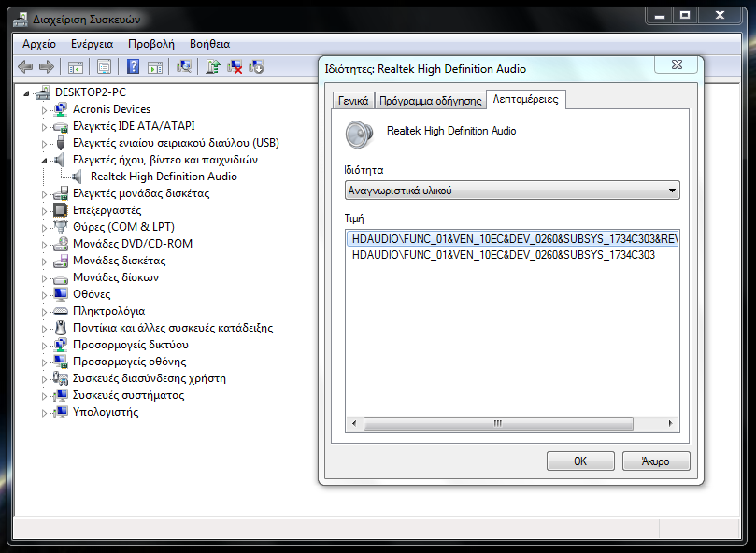Image resolution: width=756 pixels, height=553 pixels.
Task: Click the Forward arrow toolbar icon
Action: (x=47, y=66)
